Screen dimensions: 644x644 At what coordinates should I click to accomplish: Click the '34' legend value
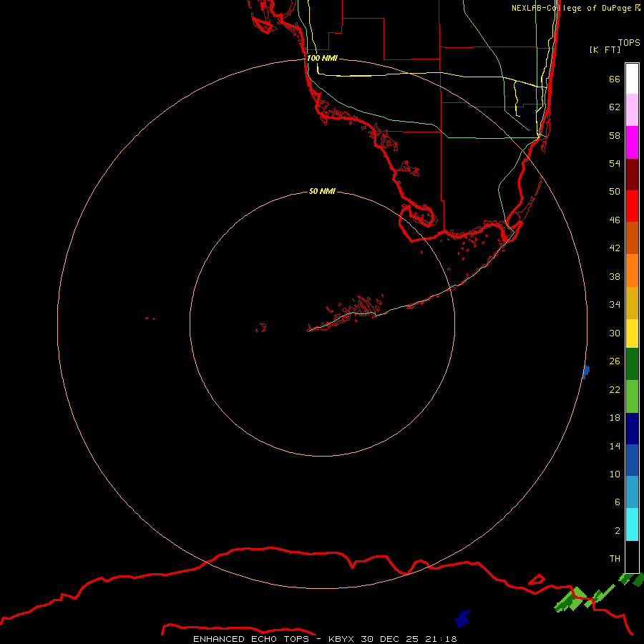[x=615, y=305]
